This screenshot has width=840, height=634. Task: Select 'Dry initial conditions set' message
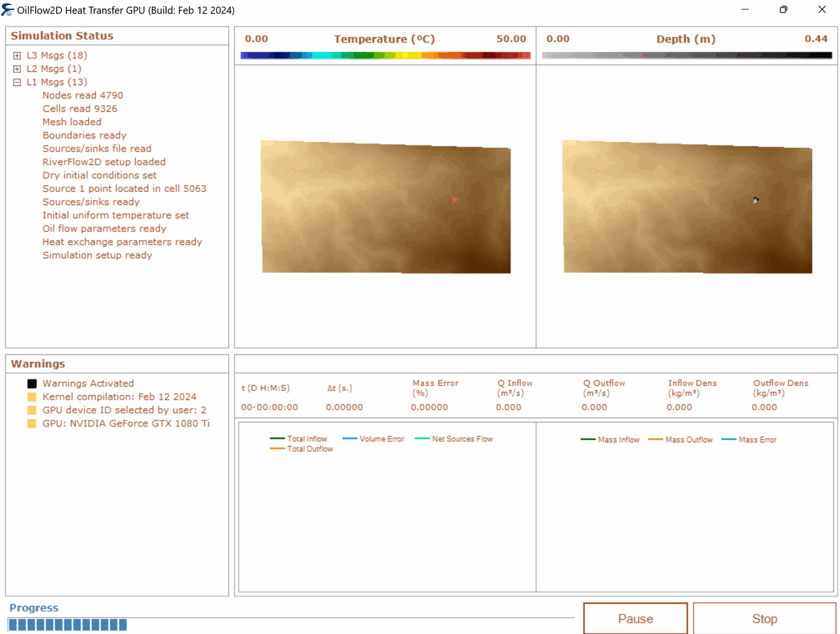point(100,175)
